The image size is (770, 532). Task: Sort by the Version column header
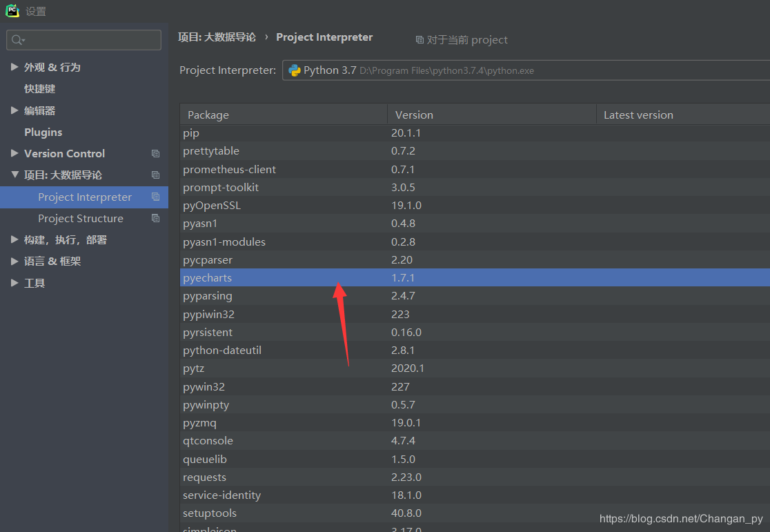[x=492, y=115]
